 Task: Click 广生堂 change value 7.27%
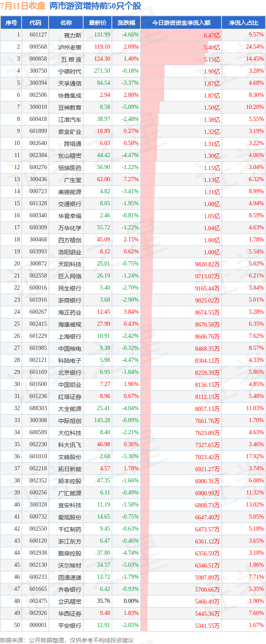click(x=131, y=179)
